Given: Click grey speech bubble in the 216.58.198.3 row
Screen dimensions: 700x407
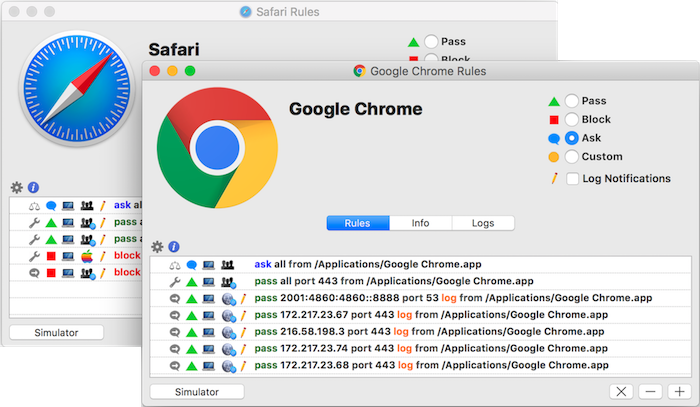Looking at the screenshot, I should tap(175, 332).
